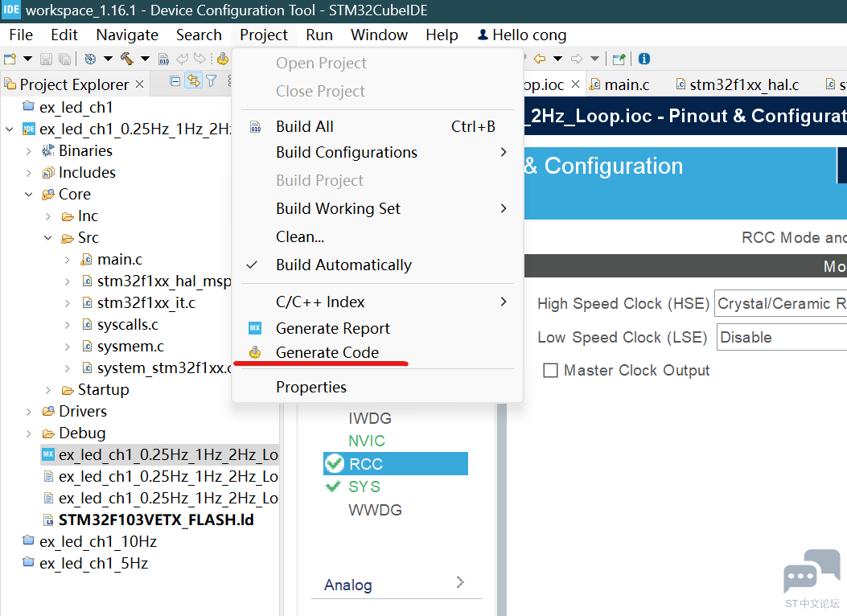
Task: Click the New project toolbar icon
Action: (10, 59)
